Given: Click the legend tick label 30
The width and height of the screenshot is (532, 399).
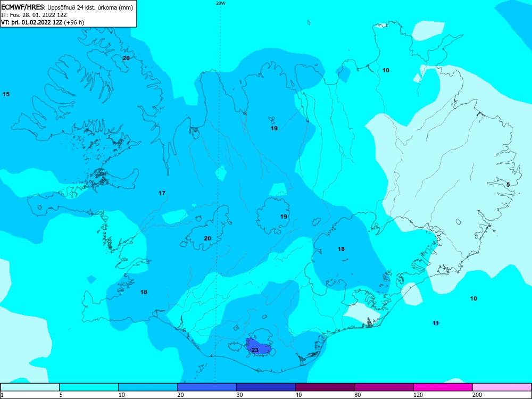Looking at the screenshot, I should tap(239, 395).
